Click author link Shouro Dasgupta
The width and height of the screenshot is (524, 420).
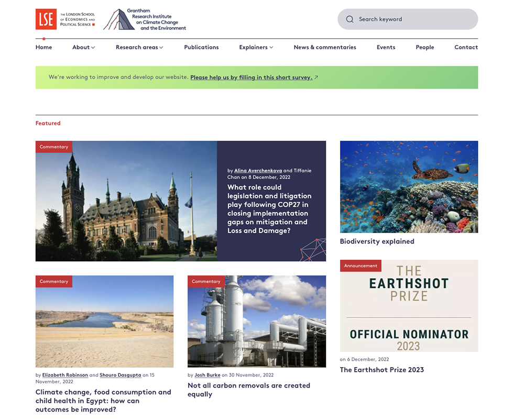(121, 375)
